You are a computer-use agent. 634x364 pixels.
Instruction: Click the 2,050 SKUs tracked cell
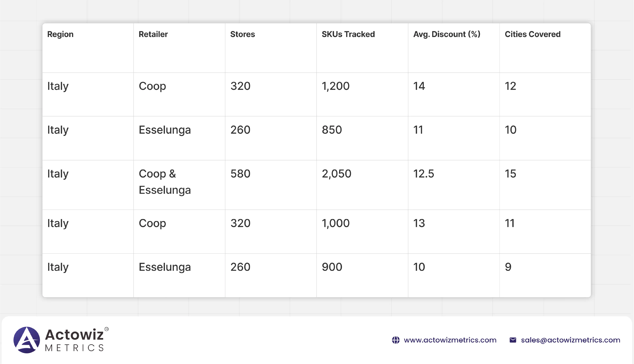click(x=336, y=174)
